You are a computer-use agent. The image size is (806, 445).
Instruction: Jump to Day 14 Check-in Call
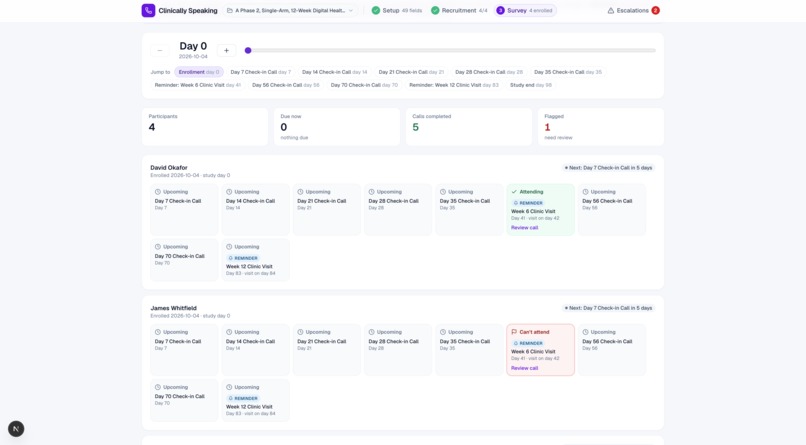pyautogui.click(x=334, y=72)
